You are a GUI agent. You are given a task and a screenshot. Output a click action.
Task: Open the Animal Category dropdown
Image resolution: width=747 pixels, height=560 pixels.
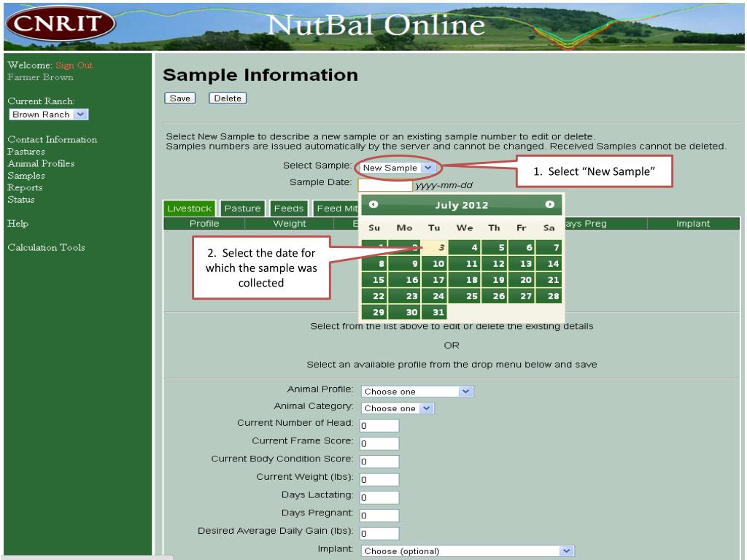point(398,408)
